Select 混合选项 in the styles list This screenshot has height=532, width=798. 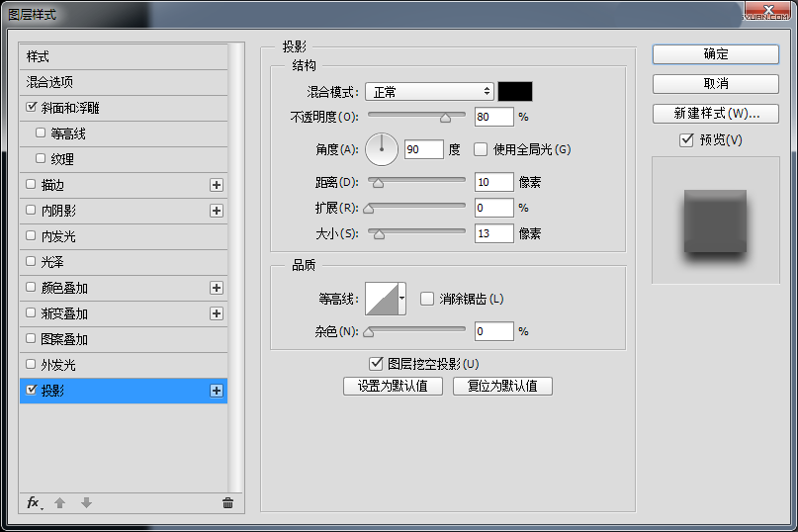pos(50,82)
